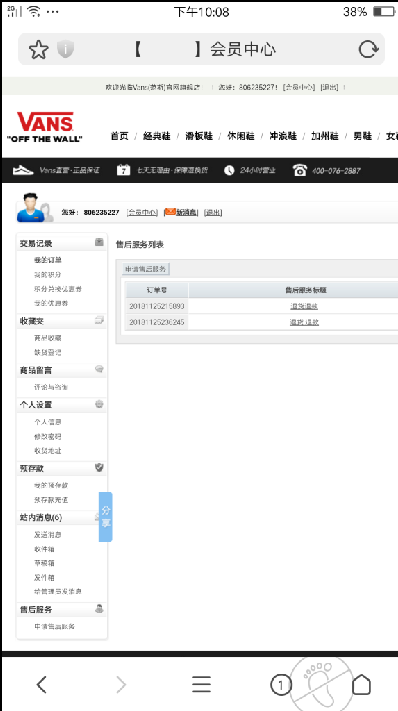Open 发件箱 in sidebar
The height and width of the screenshot is (711, 398).
[44, 578]
